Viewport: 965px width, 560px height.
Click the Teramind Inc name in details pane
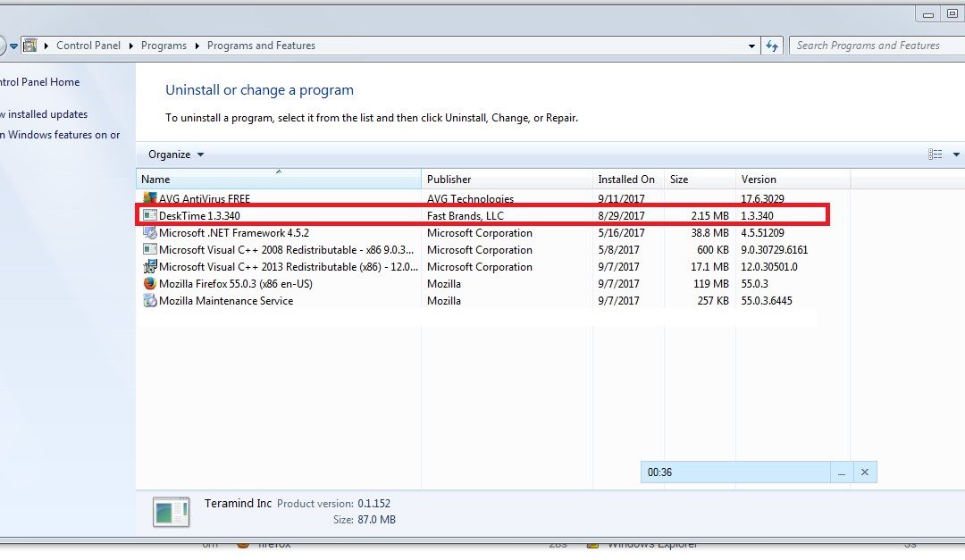[238, 504]
